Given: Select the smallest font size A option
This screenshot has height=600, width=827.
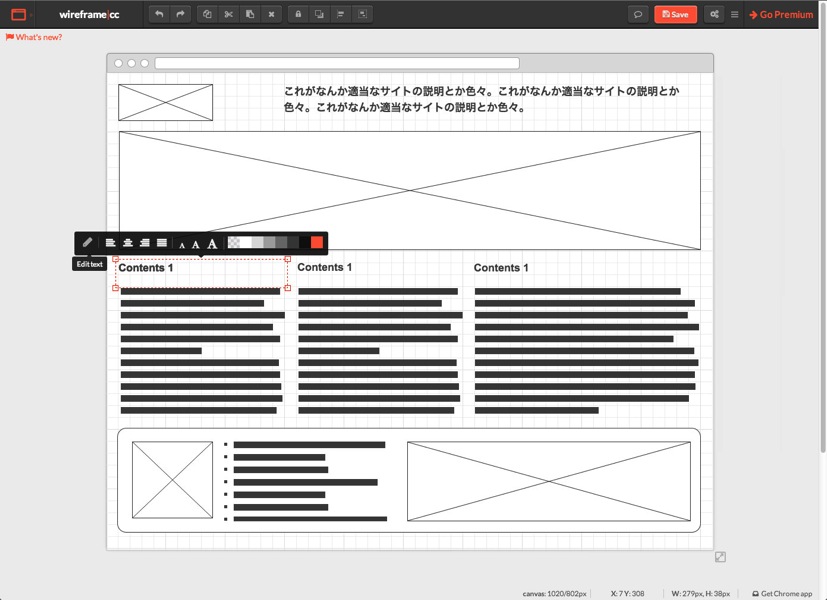Looking at the screenshot, I should pyautogui.click(x=180, y=243).
